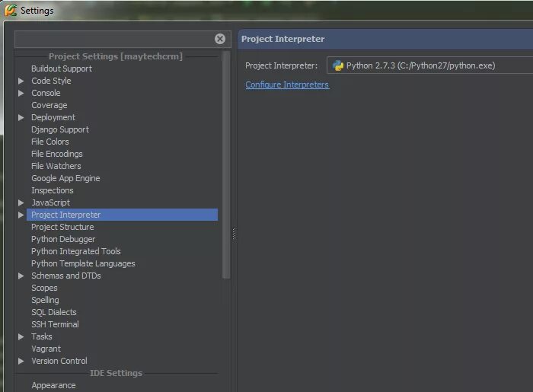This screenshot has height=392, width=533.
Task: Open SSH Terminal settings
Action: click(x=55, y=324)
